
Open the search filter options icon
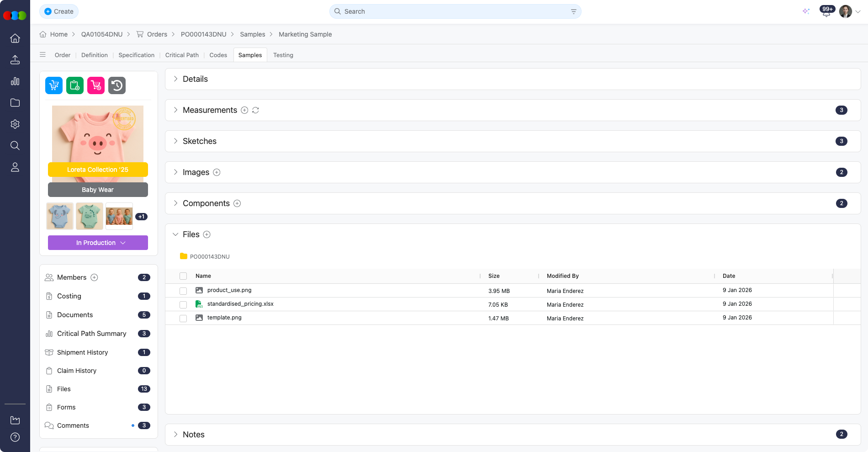coord(573,11)
